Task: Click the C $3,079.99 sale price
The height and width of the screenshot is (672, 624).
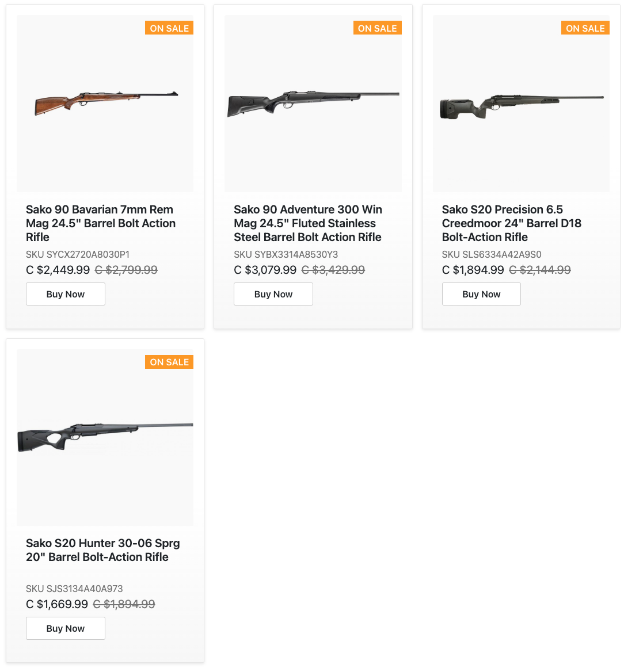Action: [x=265, y=270]
